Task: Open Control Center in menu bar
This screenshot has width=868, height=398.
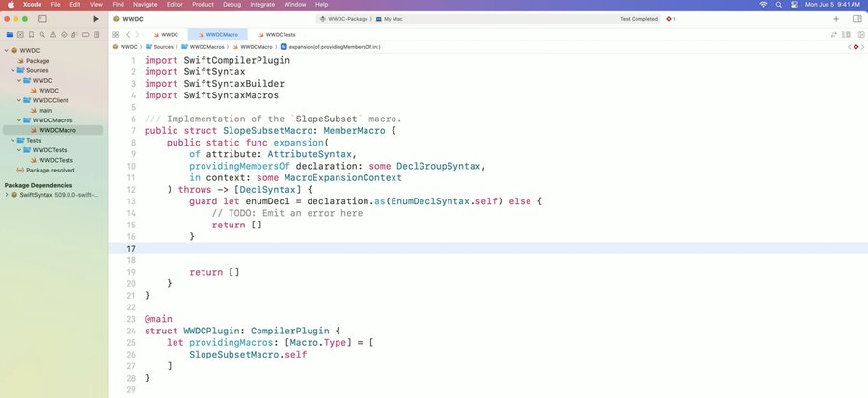Action: (x=794, y=5)
